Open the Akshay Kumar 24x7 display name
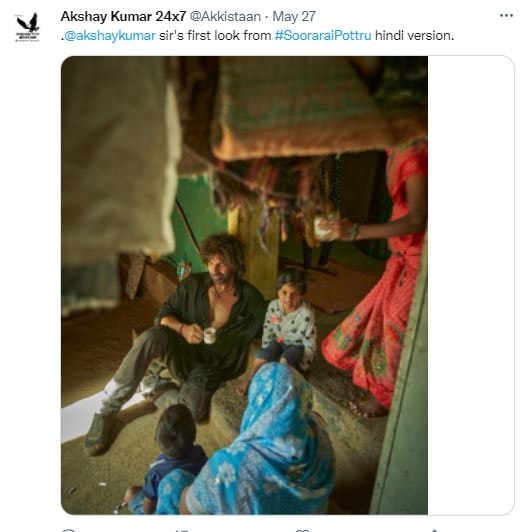This screenshot has width=525, height=532. 123,16
